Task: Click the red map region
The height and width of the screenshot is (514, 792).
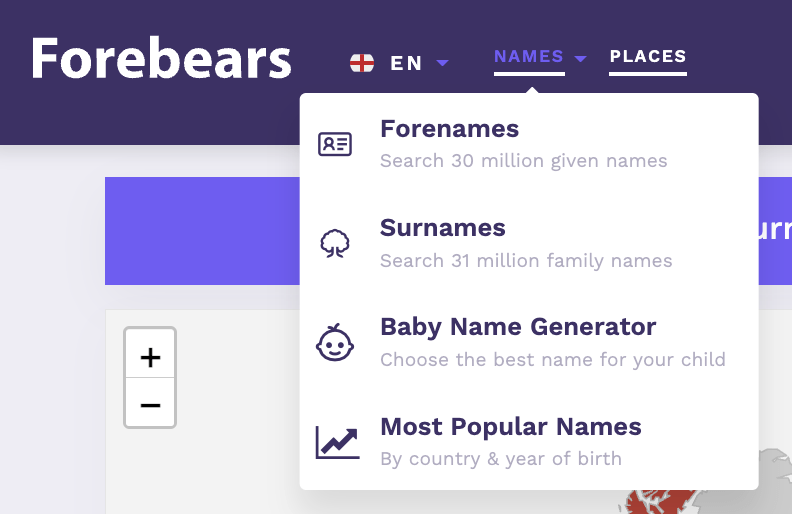Action: pos(660,500)
